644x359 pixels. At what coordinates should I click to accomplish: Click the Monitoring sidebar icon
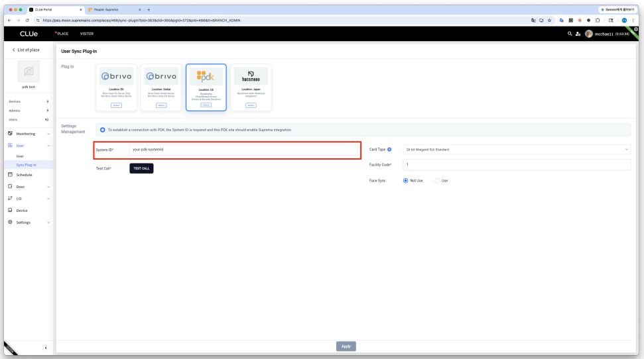pyautogui.click(x=10, y=133)
